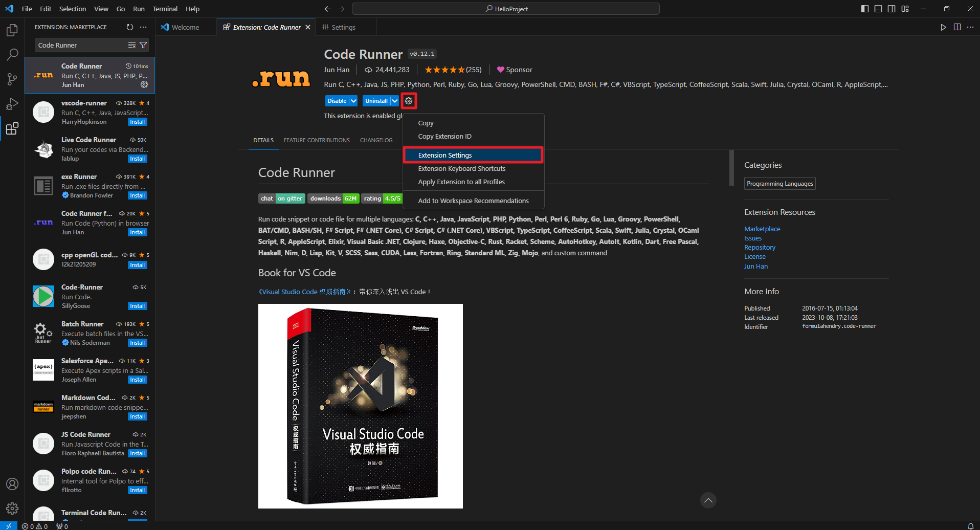
Task: Click the scroll-to-top chevron button
Action: (x=708, y=500)
